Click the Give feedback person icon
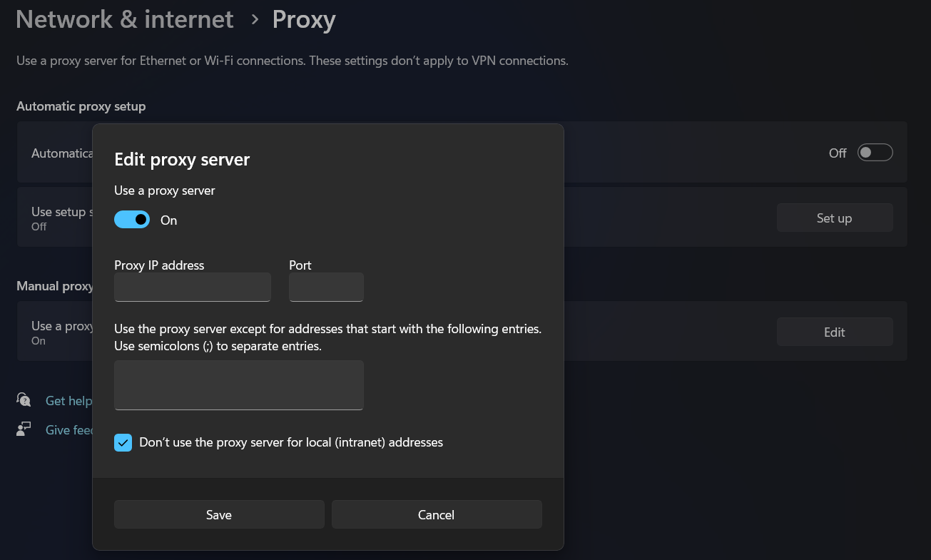 click(x=24, y=429)
